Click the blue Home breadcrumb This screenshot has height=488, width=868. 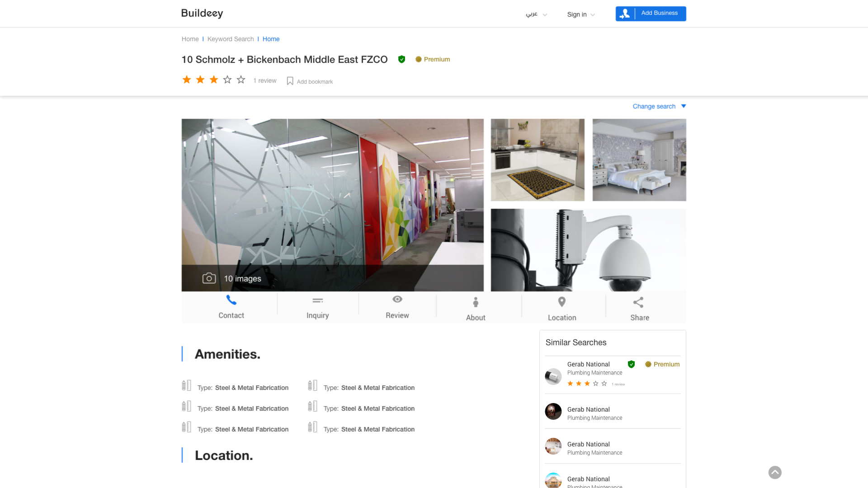coord(271,39)
